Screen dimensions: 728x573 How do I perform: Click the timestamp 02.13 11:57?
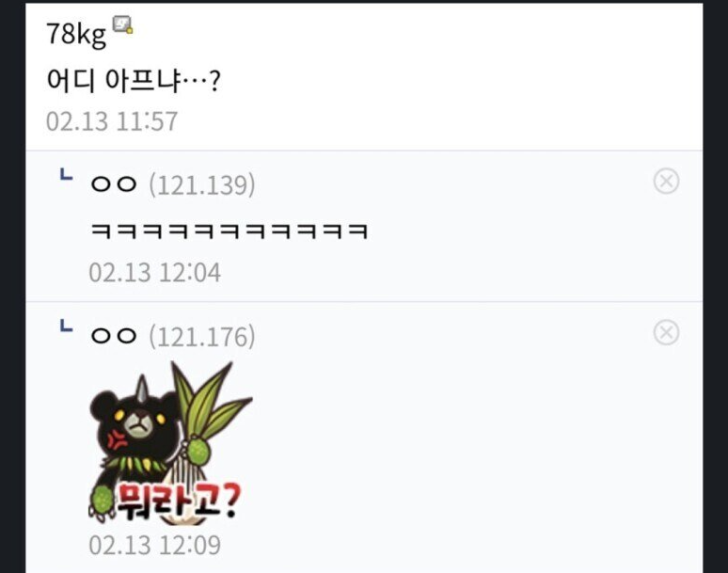click(112, 121)
